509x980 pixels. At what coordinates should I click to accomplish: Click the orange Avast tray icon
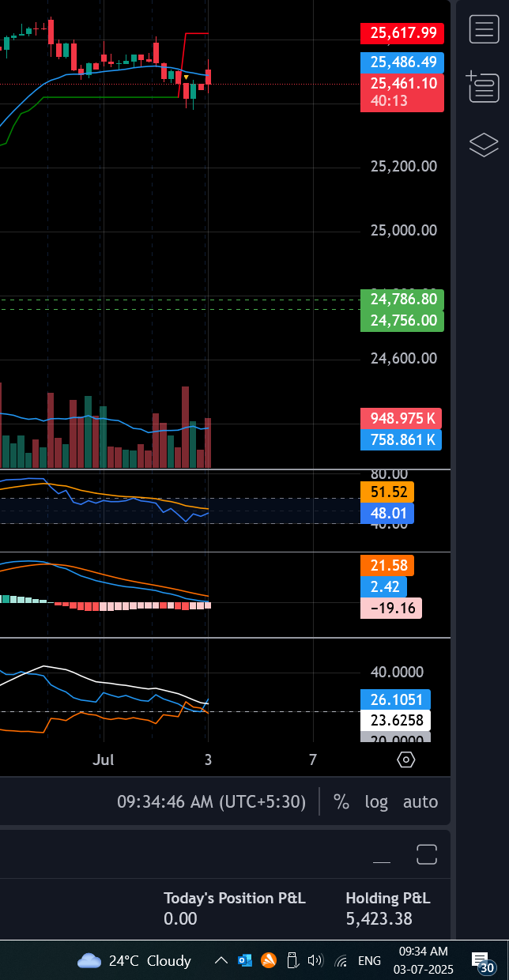click(x=269, y=961)
